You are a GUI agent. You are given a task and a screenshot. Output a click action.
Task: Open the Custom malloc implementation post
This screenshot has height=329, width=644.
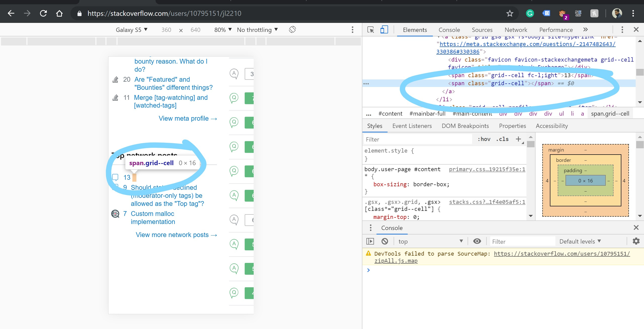[x=153, y=218]
